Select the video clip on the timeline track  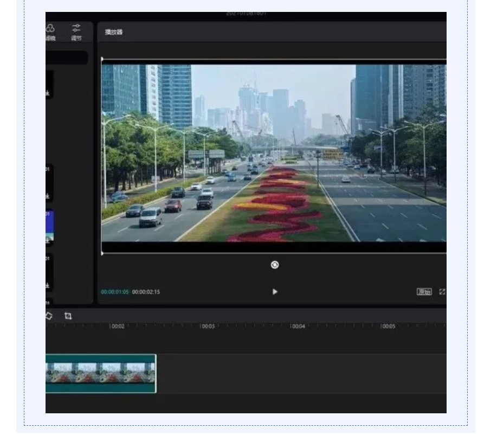click(x=101, y=373)
